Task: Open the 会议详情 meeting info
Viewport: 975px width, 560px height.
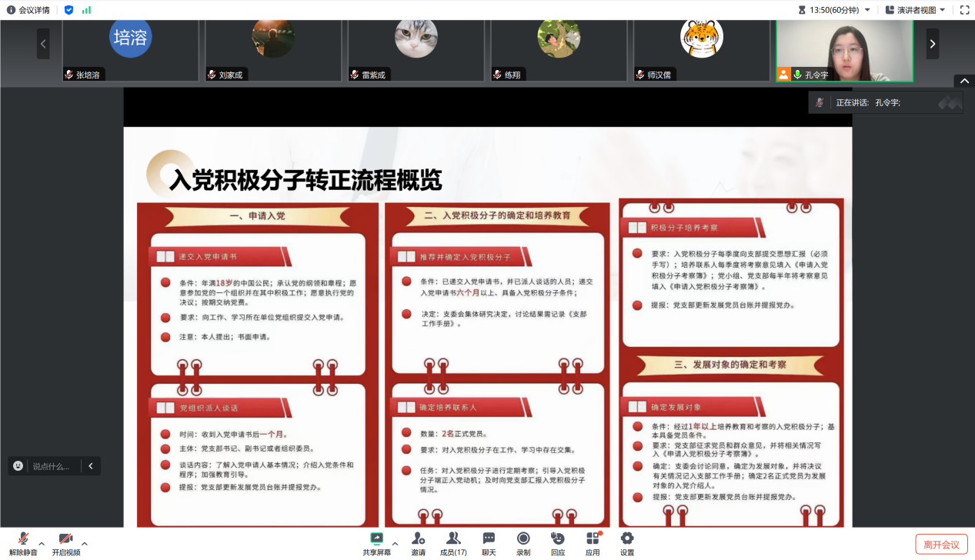Action: pos(28,10)
